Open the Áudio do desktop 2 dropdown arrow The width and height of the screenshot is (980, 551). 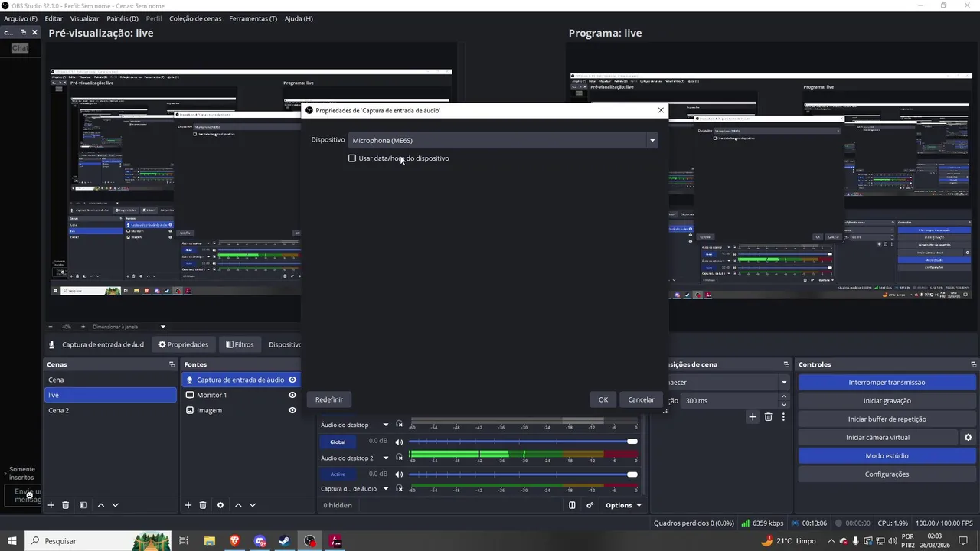(x=386, y=458)
